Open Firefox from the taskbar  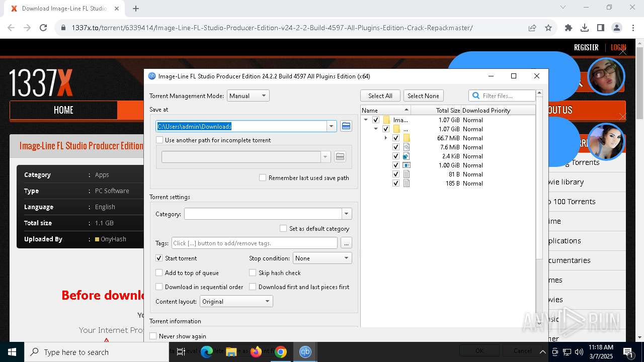pyautogui.click(x=256, y=352)
